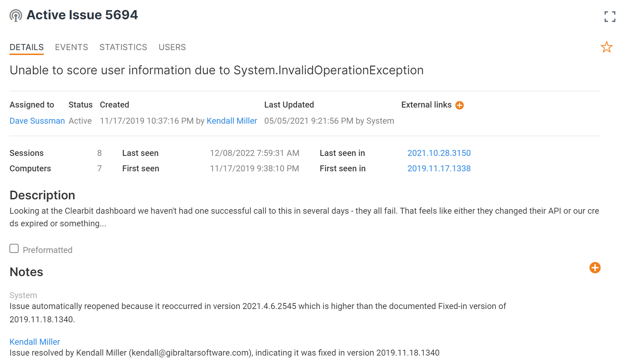Screen dimensions: 623x364
Task: Click Kendall Miller note author link
Action: pos(35,342)
